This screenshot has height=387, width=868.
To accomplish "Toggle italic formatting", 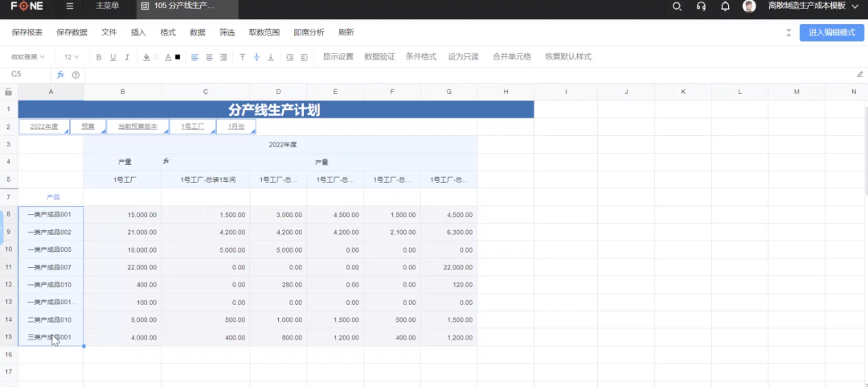I will click(127, 57).
